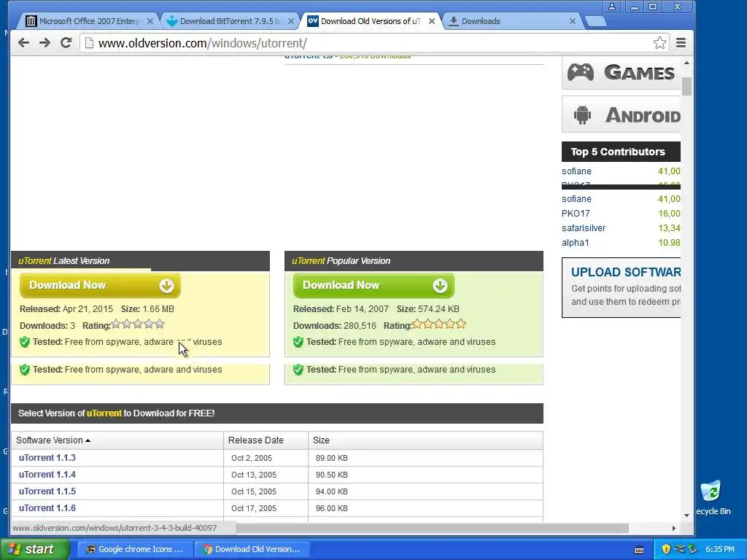Open the Recycle Bin desktop icon
The height and width of the screenshot is (560, 747).
pos(713,497)
